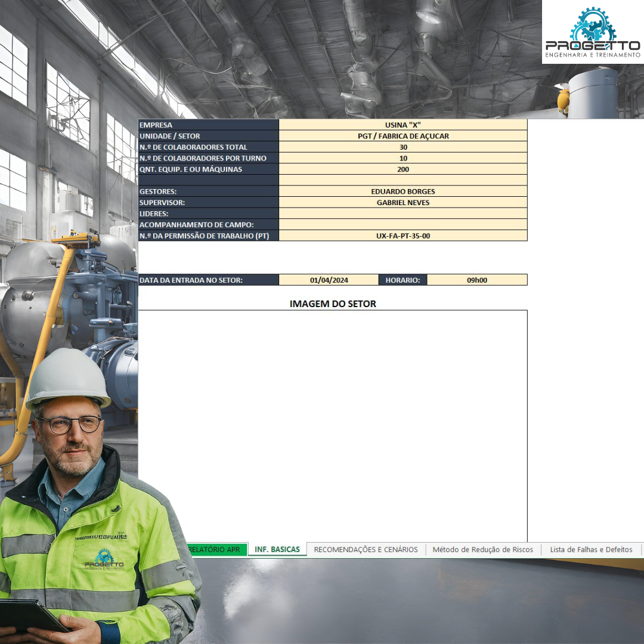Image resolution: width=644 pixels, height=644 pixels.
Task: Click the collaborators per shift value 10
Action: [x=403, y=158]
